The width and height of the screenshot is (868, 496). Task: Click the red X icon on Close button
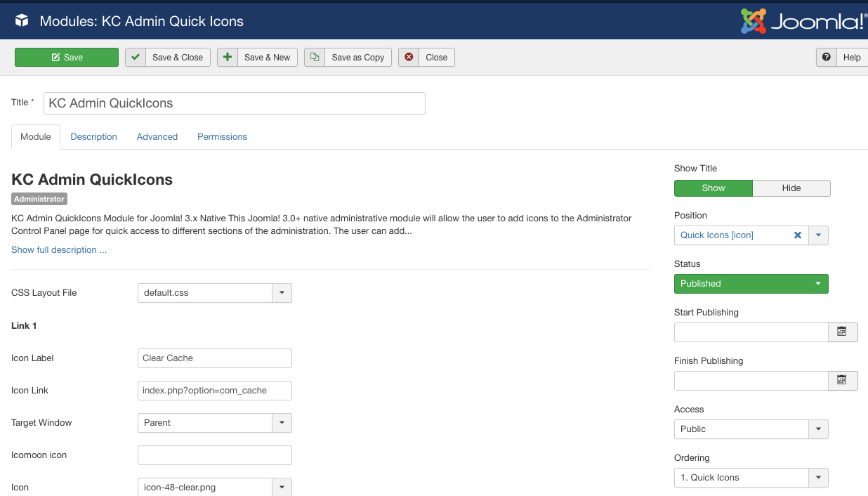[409, 57]
